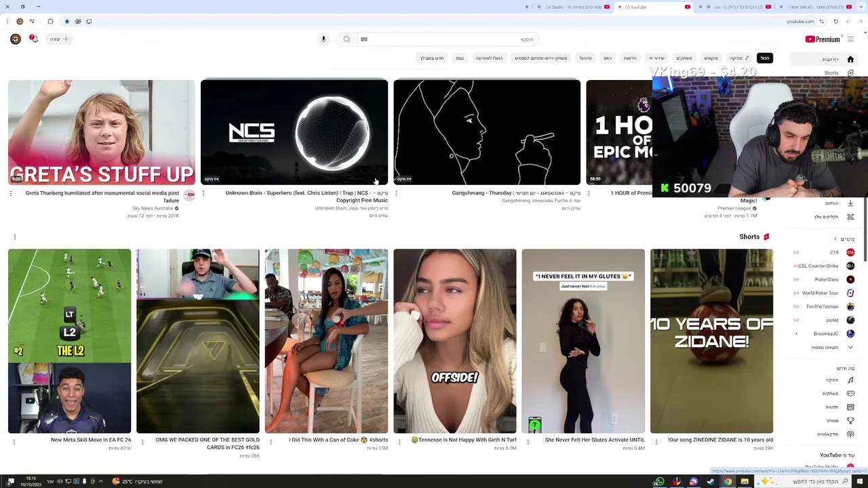Open Downloads in the sidebar
This screenshot has height=488, width=868.
click(850, 203)
